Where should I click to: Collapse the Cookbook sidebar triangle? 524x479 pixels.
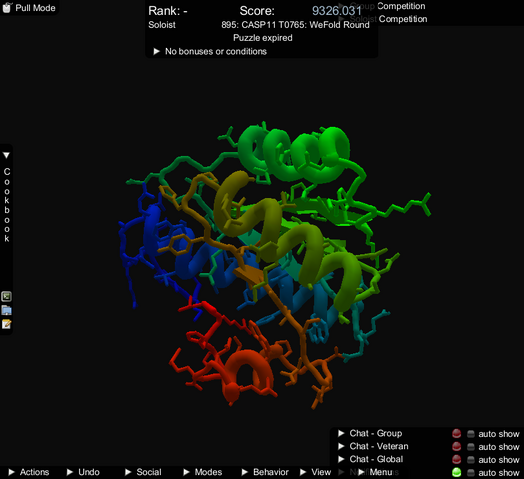pyautogui.click(x=6, y=155)
